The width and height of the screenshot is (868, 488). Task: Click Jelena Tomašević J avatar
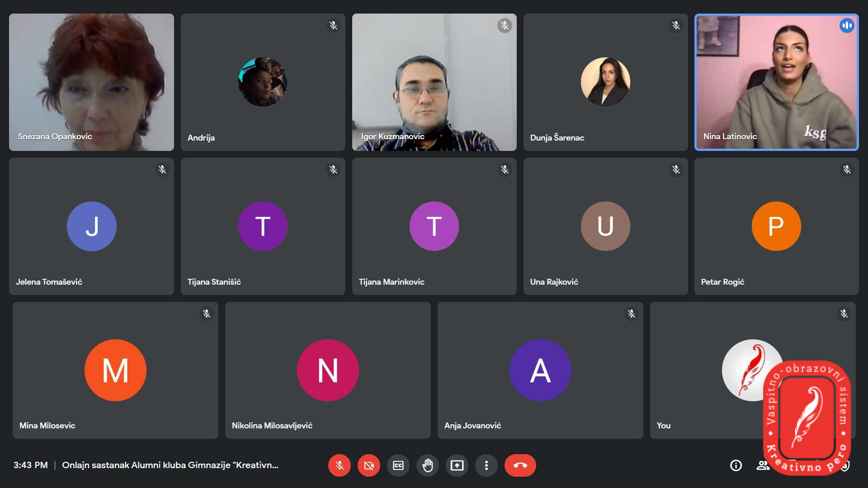point(91,226)
